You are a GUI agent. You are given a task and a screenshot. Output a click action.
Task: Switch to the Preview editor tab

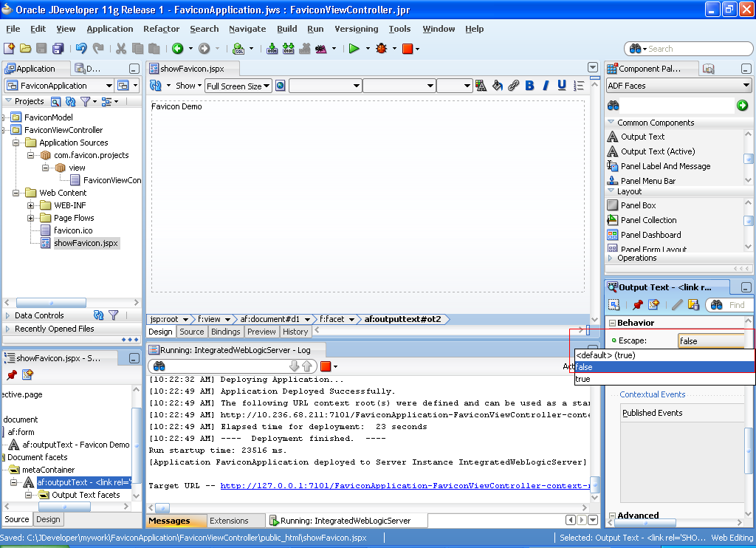coord(261,332)
